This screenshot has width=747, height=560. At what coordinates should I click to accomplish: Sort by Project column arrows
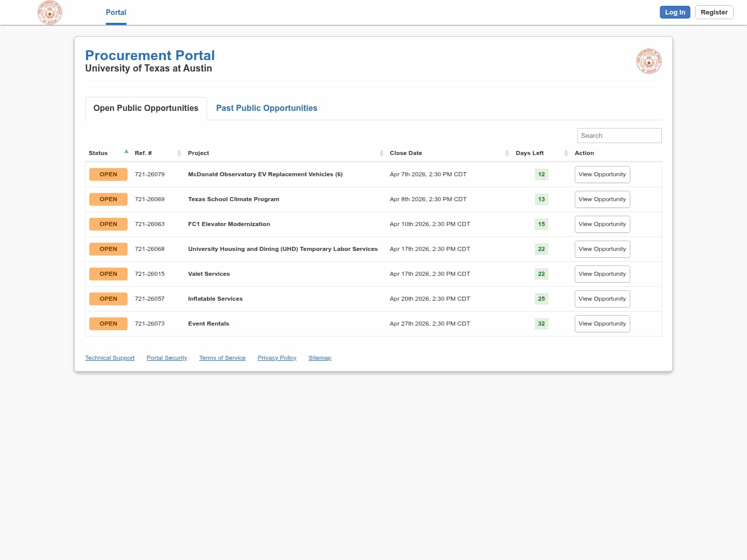click(x=381, y=153)
